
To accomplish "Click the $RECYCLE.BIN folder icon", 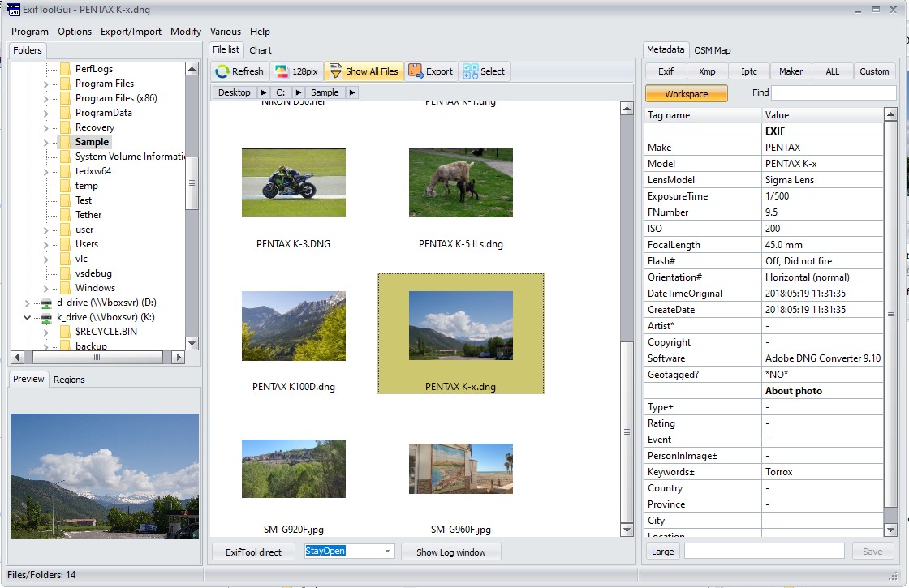I will pos(65,332).
